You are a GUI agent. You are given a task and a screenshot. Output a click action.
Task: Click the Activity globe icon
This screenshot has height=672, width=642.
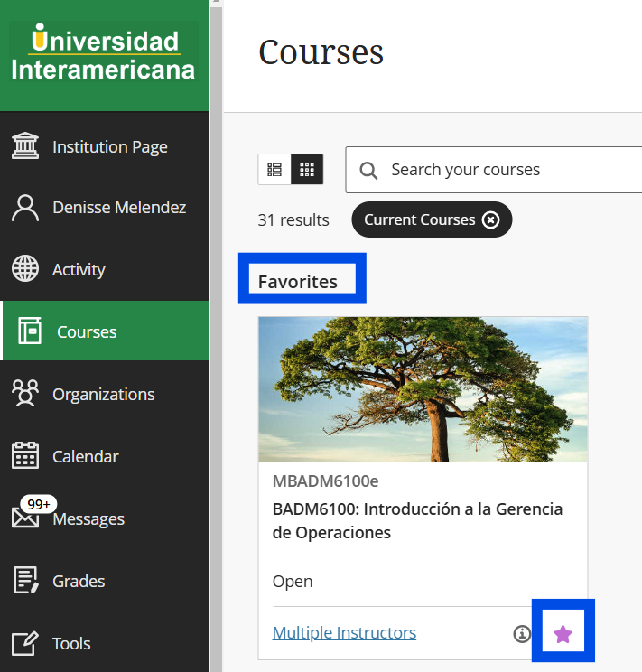point(25,269)
